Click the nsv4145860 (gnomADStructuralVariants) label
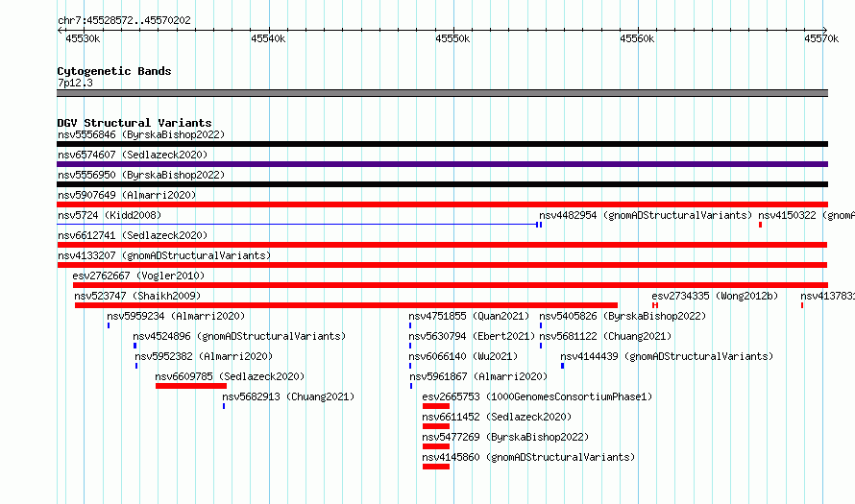Image resolution: width=855 pixels, height=504 pixels. coord(528,457)
